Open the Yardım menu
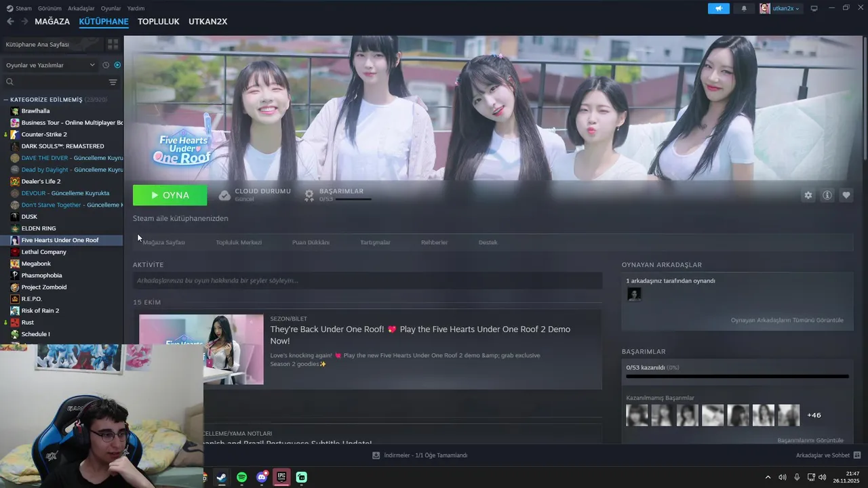Viewport: 868px width, 488px height. tap(136, 8)
